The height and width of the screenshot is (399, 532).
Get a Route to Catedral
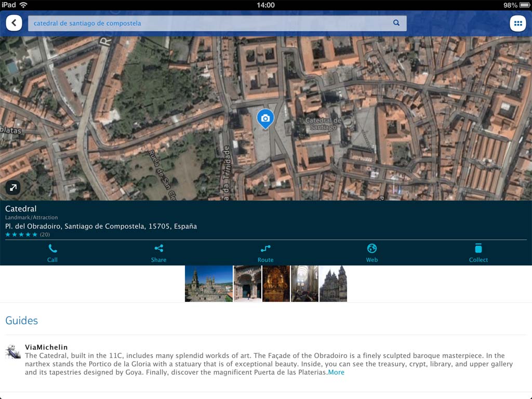(265, 253)
